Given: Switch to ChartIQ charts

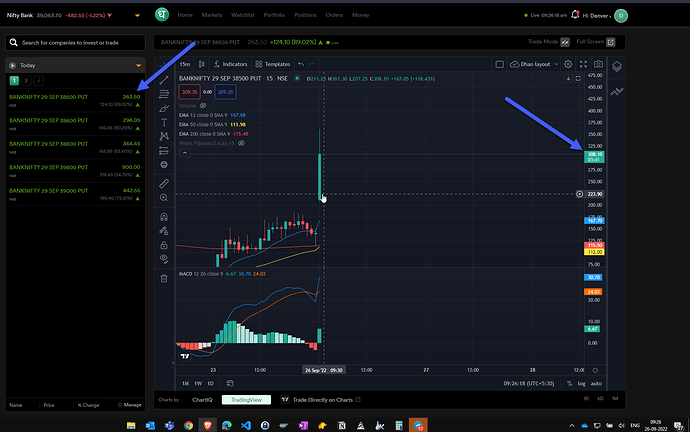Looking at the screenshot, I should point(202,400).
